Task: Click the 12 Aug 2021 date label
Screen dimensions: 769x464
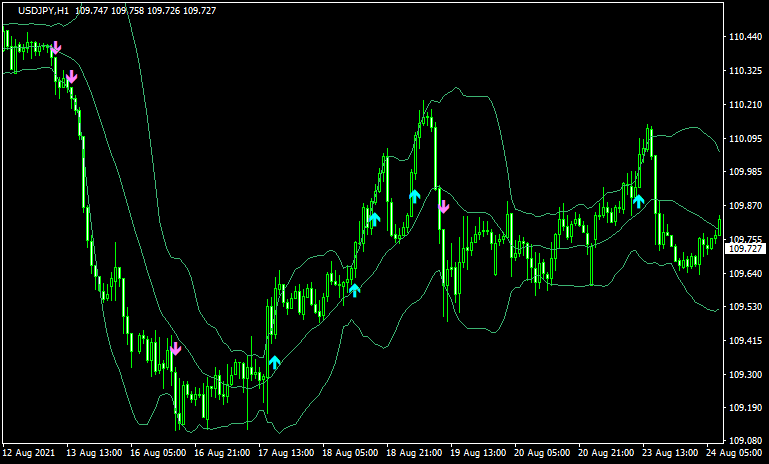Action: pyautogui.click(x=28, y=452)
